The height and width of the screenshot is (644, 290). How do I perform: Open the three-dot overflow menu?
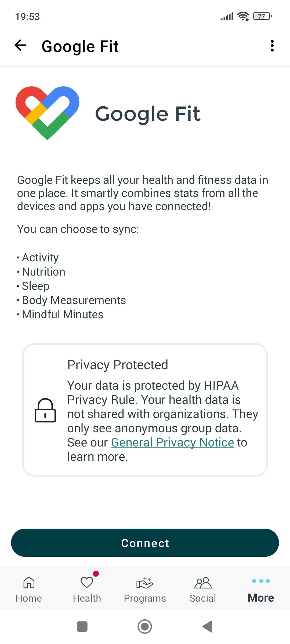click(x=272, y=46)
